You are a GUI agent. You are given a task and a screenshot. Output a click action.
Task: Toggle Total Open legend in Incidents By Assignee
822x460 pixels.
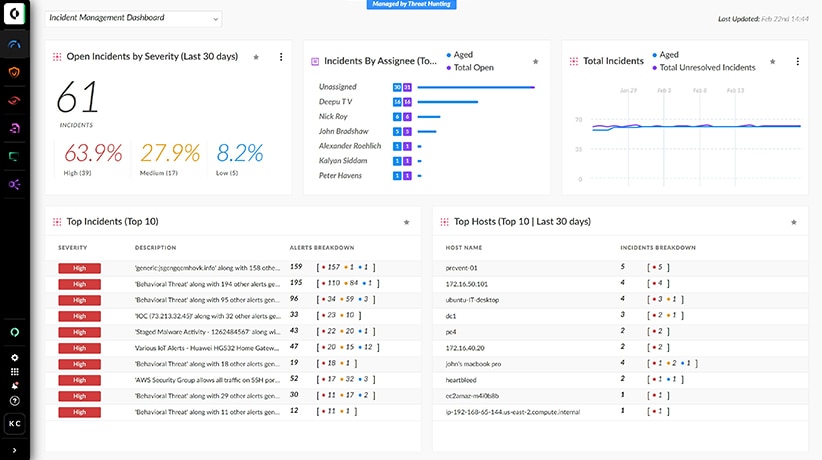(x=476, y=66)
